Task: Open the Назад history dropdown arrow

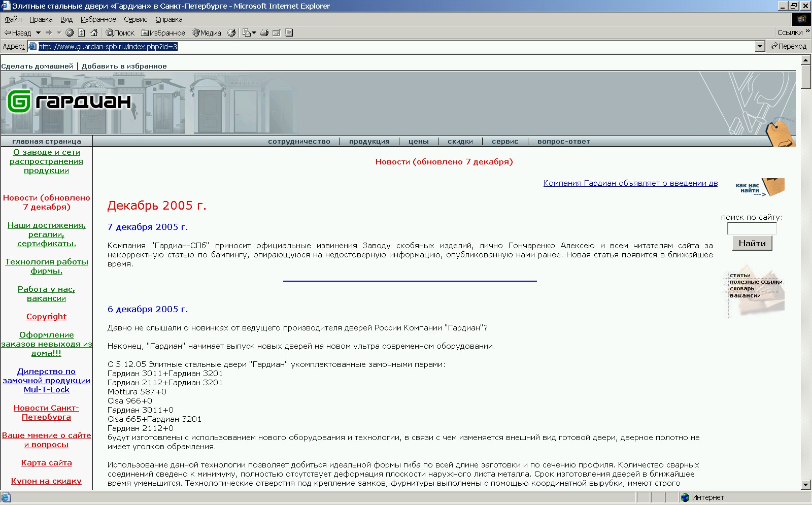Action: [x=38, y=32]
